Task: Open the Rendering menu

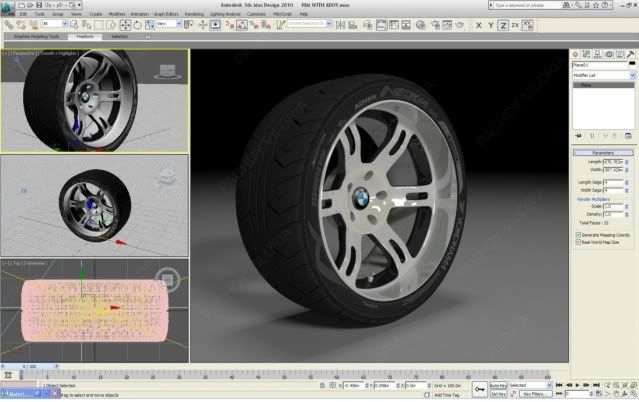Action: pyautogui.click(x=194, y=14)
